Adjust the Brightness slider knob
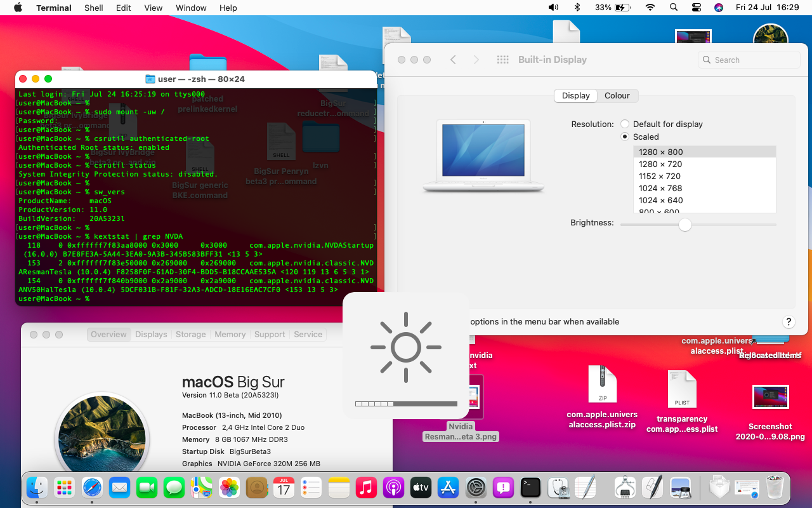Screen dimensions: 812x508 pos(684,224)
